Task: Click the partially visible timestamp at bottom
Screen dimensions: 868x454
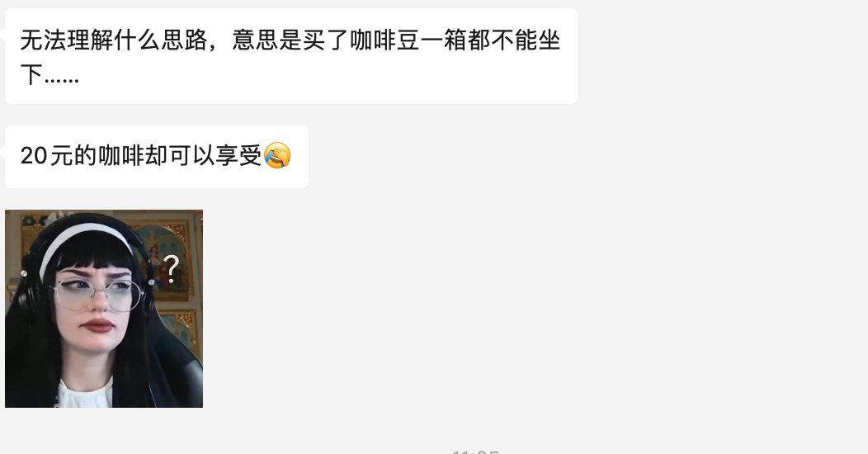Action: [475, 452]
